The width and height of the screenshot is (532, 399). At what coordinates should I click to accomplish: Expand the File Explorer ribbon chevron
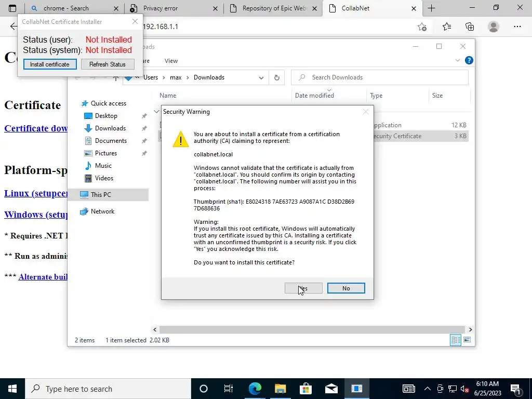(x=457, y=60)
